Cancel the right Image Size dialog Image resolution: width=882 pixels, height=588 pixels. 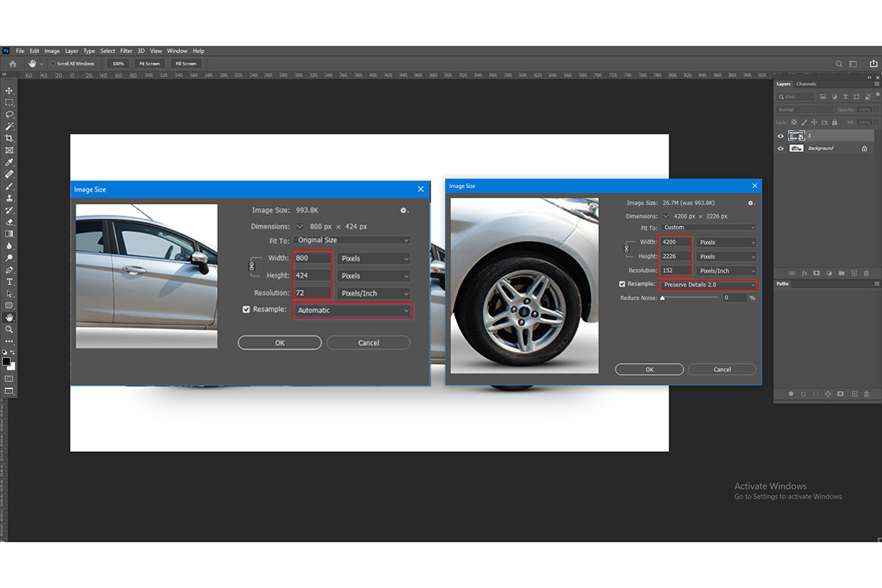[722, 369]
